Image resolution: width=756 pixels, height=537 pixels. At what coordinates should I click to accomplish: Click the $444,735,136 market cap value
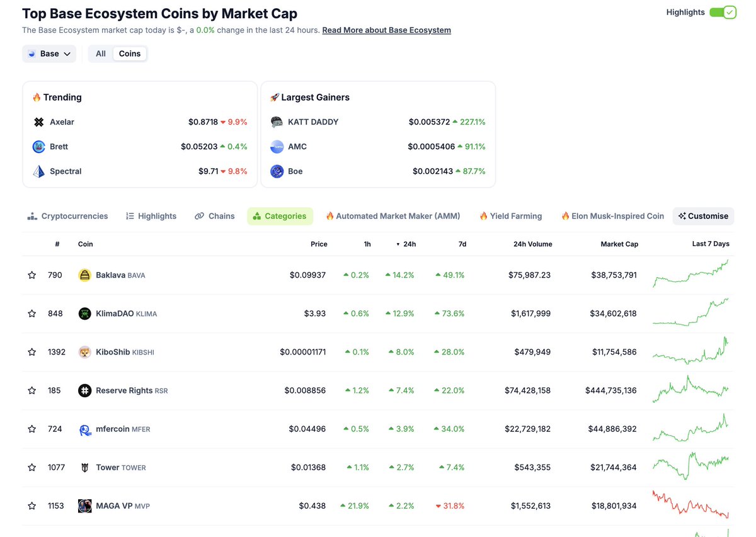tap(611, 390)
